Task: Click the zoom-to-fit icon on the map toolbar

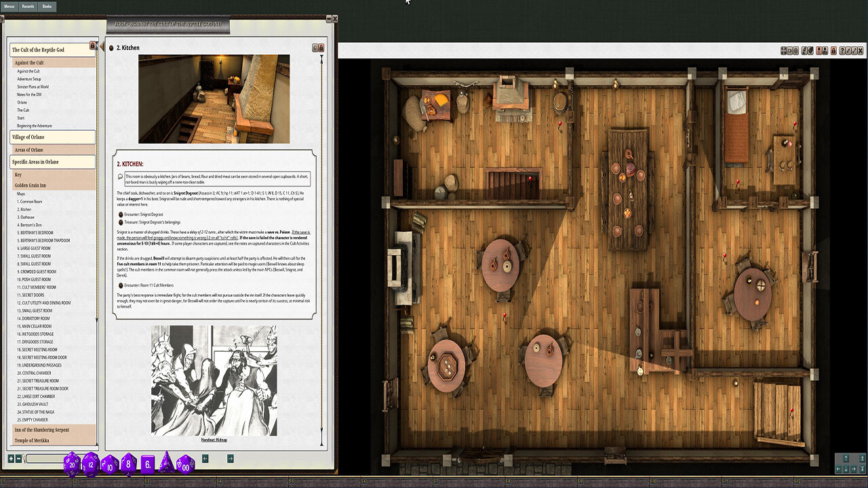Action: pyautogui.click(x=783, y=49)
